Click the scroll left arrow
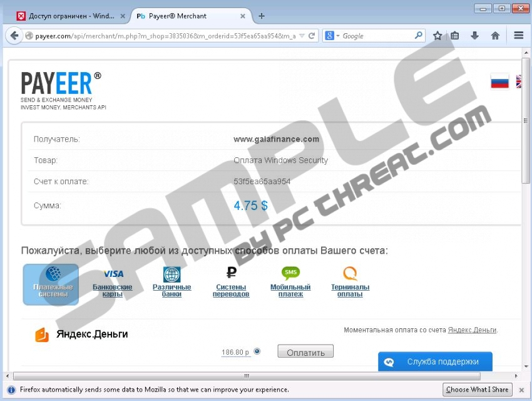The image size is (532, 401). tap(8, 376)
